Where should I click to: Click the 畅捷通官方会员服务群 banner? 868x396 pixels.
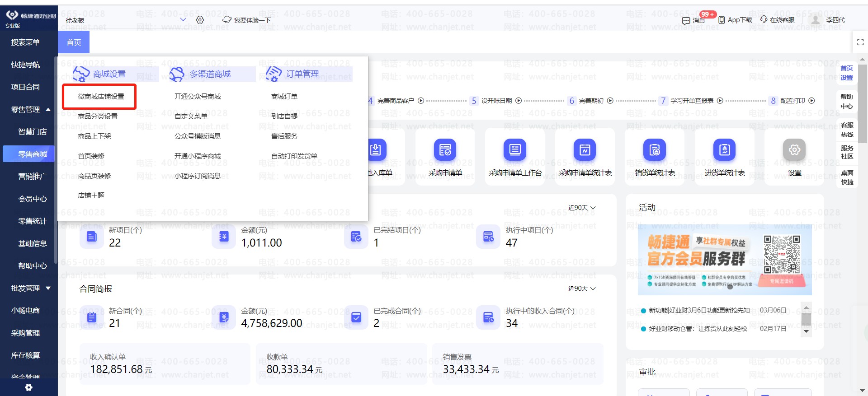[x=725, y=260]
